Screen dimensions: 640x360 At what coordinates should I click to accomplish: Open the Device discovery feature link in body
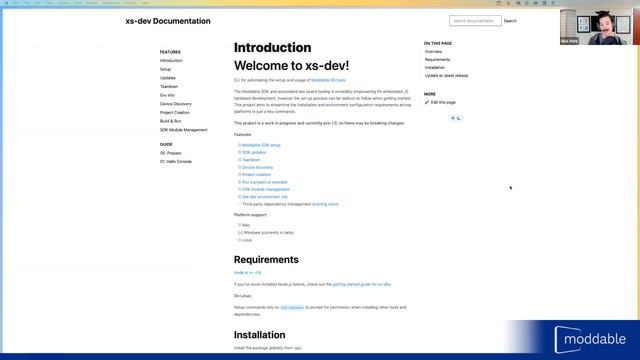(258, 167)
